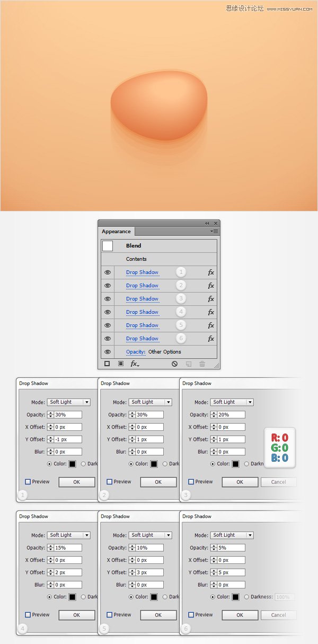Open the black Color swatch in the 5% opacity dialog
Image resolution: width=318 pixels, height=644 pixels.
point(235,597)
